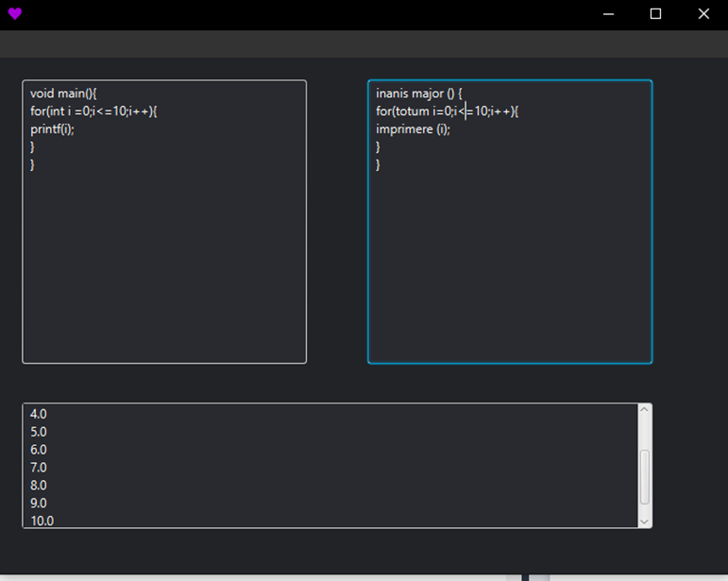Click output line '4.0'
The width and height of the screenshot is (728, 581).
[39, 414]
